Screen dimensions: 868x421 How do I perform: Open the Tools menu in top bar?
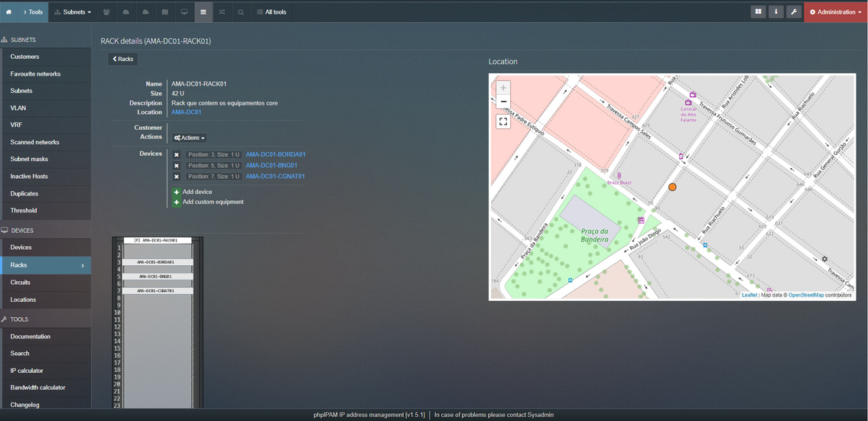pos(33,11)
